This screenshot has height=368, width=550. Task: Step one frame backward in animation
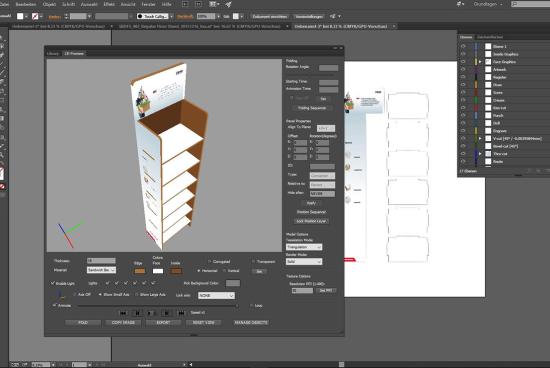[x=138, y=313]
